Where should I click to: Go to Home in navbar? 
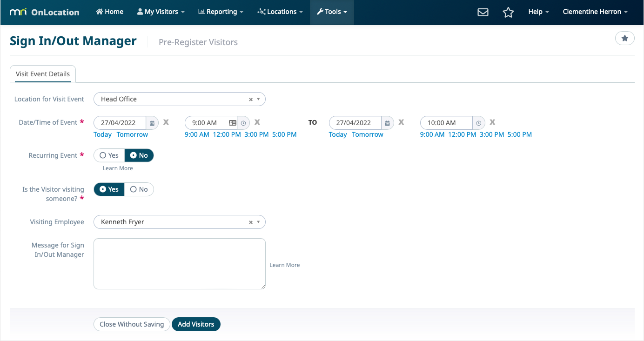(110, 12)
